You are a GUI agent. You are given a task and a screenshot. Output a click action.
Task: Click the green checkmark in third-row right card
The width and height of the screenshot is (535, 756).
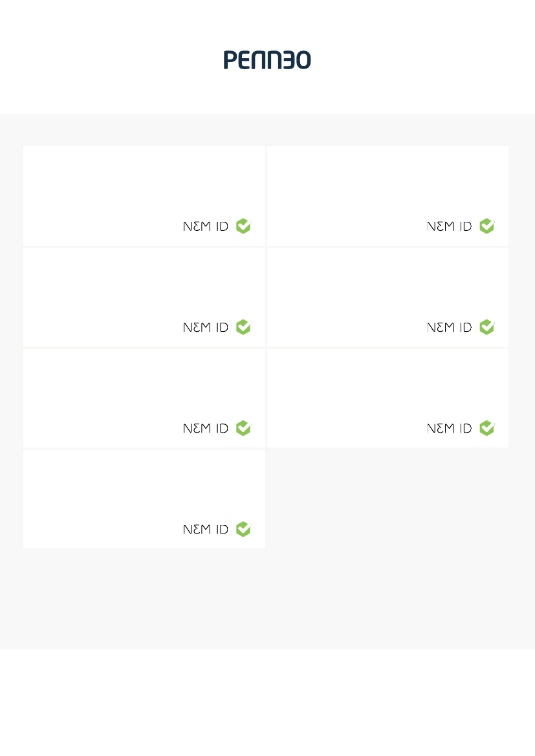487,427
